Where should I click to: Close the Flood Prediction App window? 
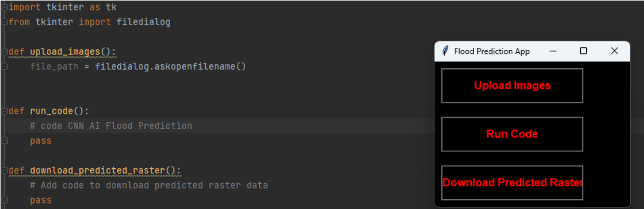(614, 51)
